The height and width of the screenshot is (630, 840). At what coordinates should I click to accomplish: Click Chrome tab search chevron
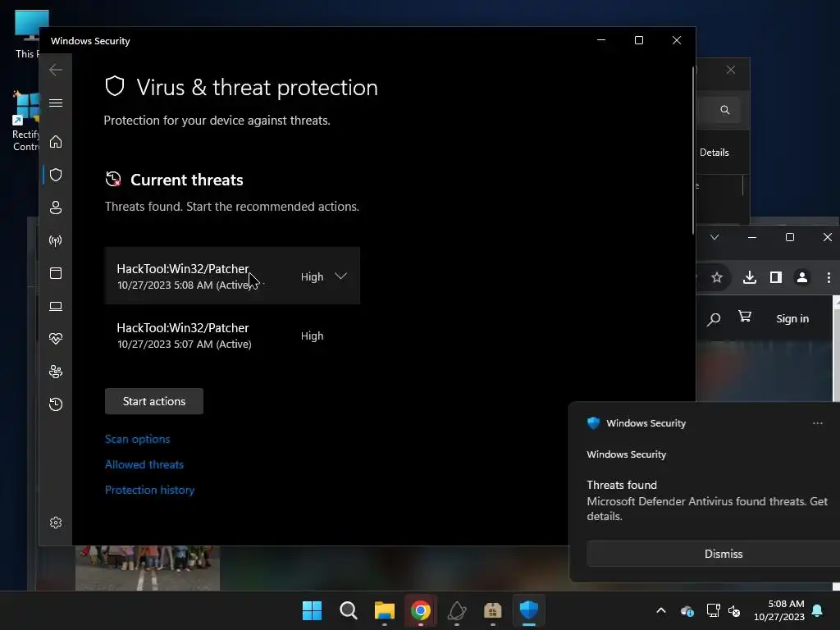[714, 237]
